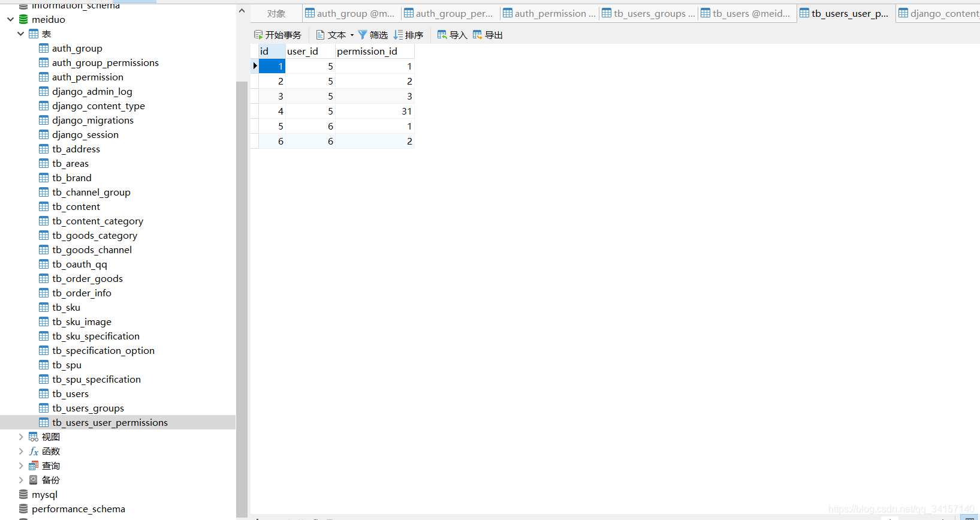980x520 pixels.
Task: Select tb_spu table in tree
Action: tap(67, 365)
